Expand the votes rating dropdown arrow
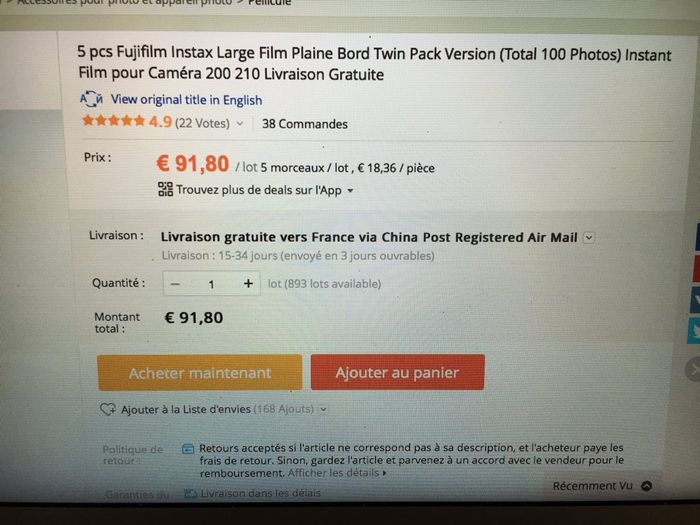The image size is (700, 525). point(240,125)
